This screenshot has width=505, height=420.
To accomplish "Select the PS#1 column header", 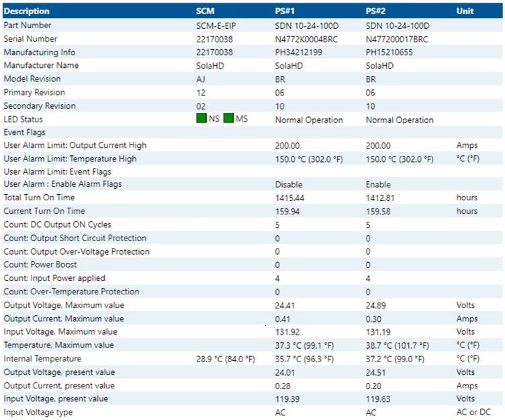I will (x=285, y=11).
